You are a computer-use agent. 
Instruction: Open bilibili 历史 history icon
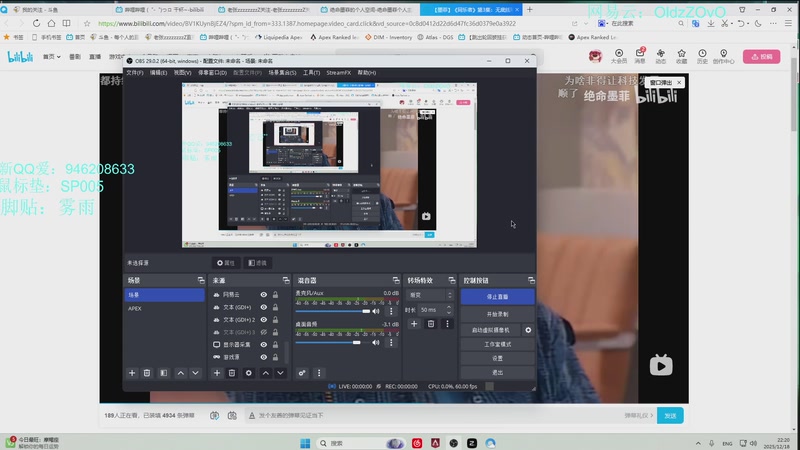coord(703,56)
